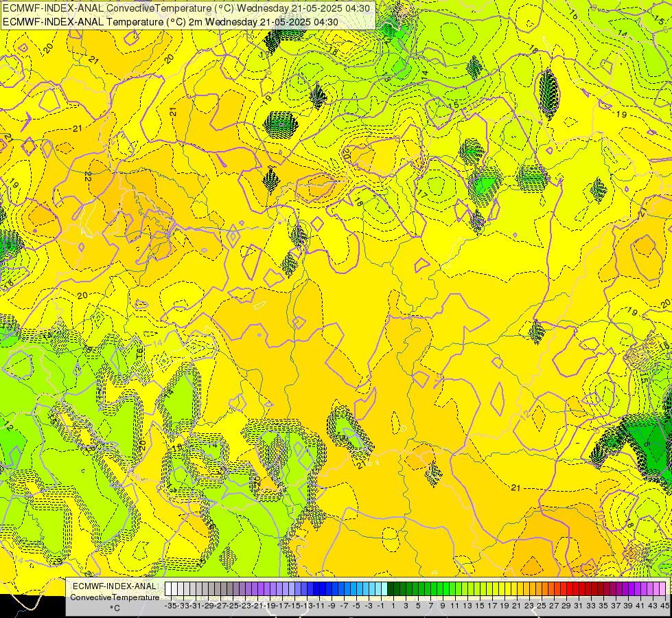Image resolution: width=672 pixels, height=618 pixels.
Task: Click the Temperature 2m title line
Action: pyautogui.click(x=170, y=21)
